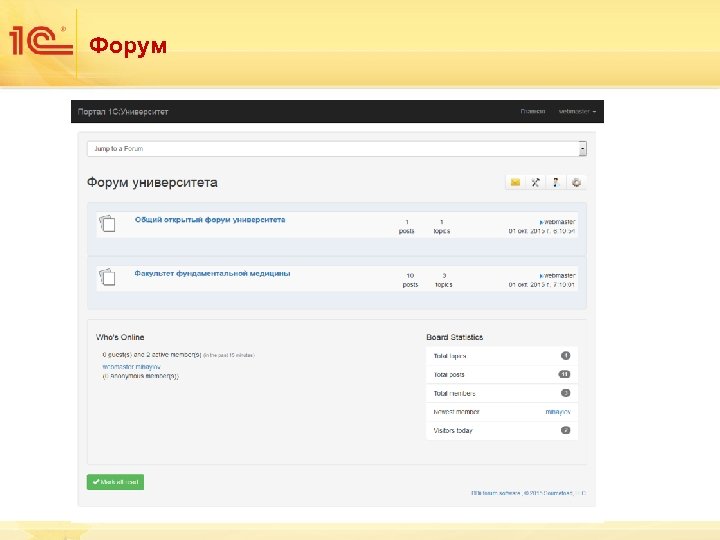Click the Форум университета heading
The image size is (720, 540).
[x=152, y=182]
